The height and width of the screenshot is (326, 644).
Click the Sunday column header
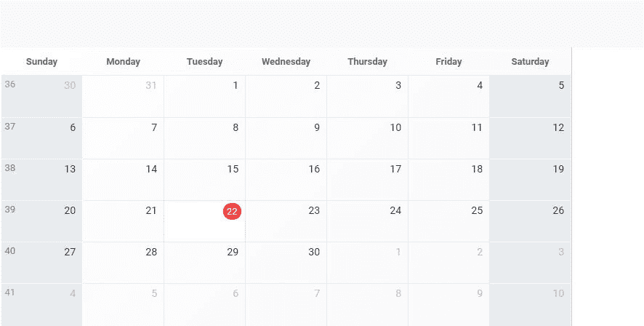(x=41, y=62)
